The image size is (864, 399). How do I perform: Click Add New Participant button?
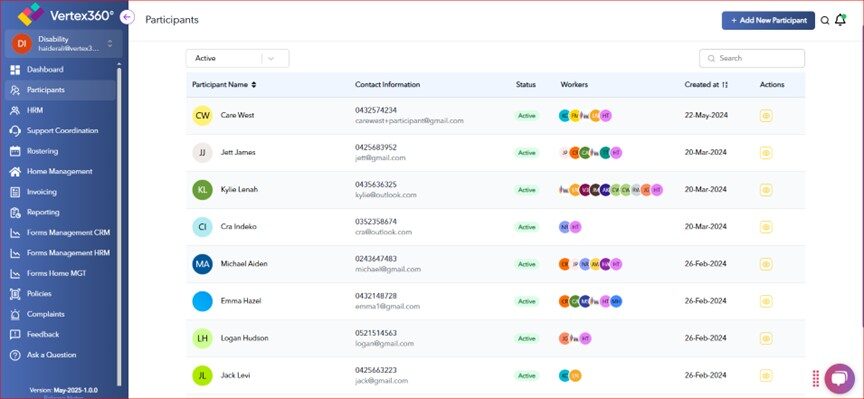coord(768,20)
